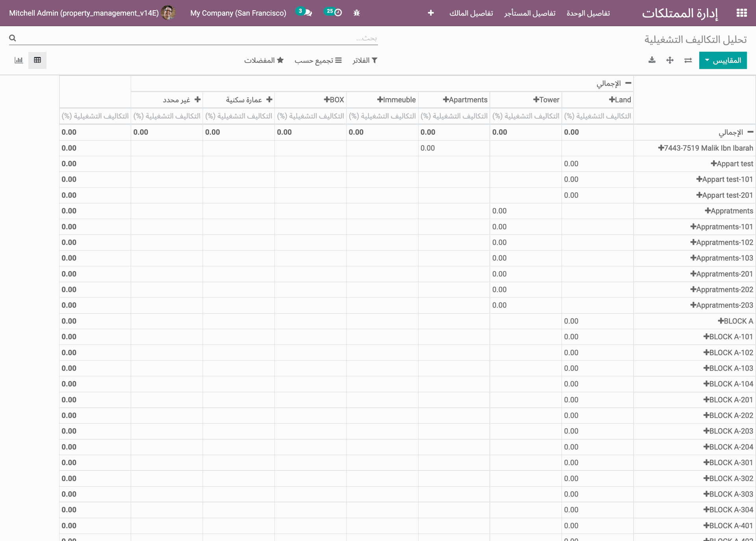This screenshot has height=541, width=756.
Task: Click the إدارة الممتلكات app title
Action: pyautogui.click(x=680, y=13)
